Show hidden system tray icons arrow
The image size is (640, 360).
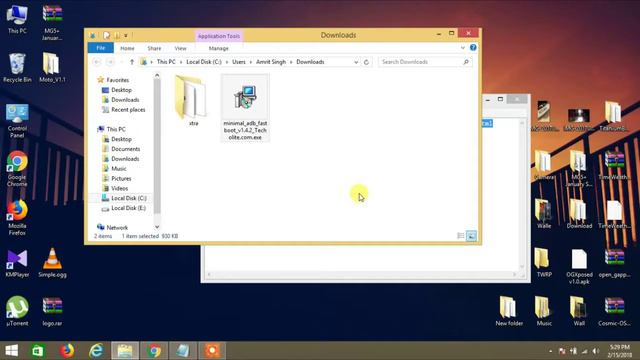click(550, 351)
